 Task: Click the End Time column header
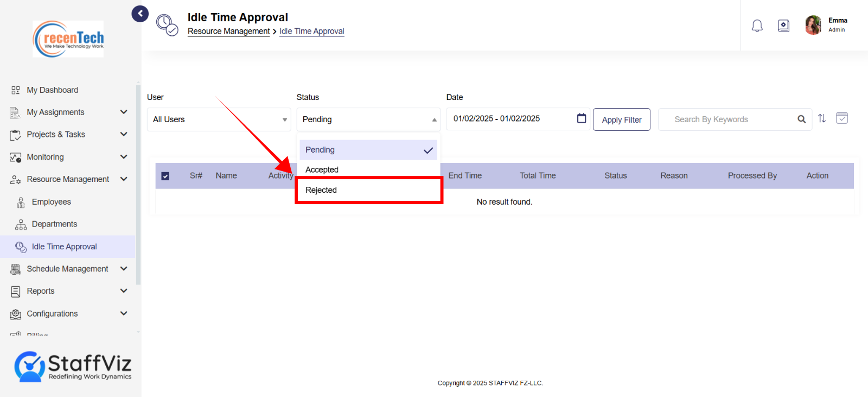click(465, 176)
